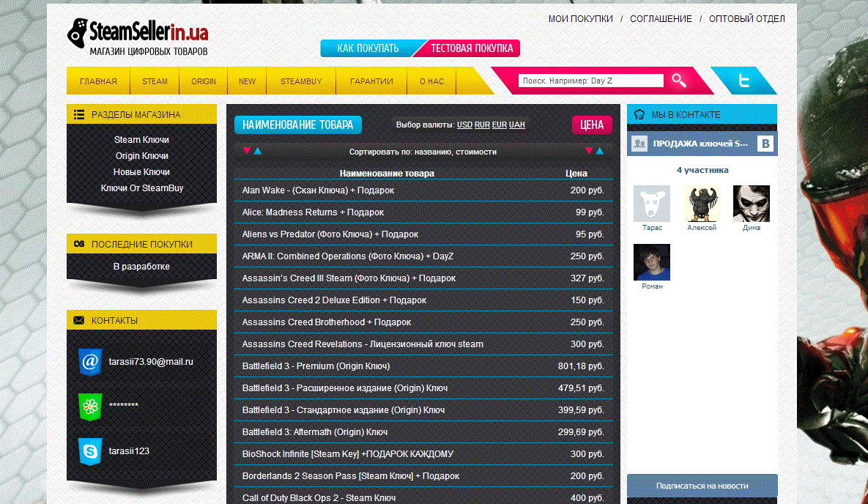Click the VK 'B' logo in group widget

point(765,144)
